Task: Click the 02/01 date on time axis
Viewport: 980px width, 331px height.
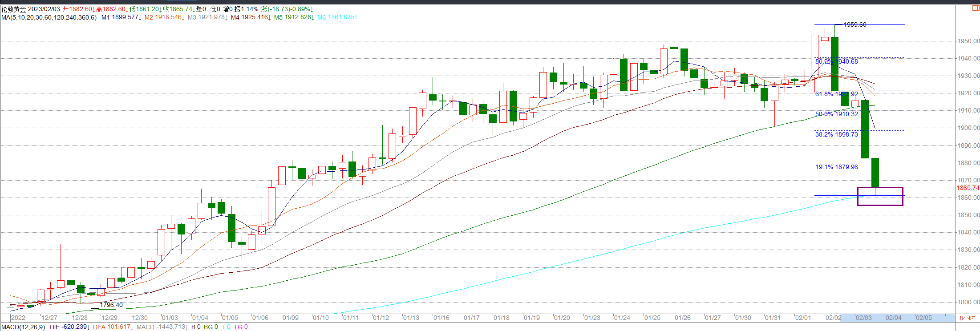Action: pos(803,318)
